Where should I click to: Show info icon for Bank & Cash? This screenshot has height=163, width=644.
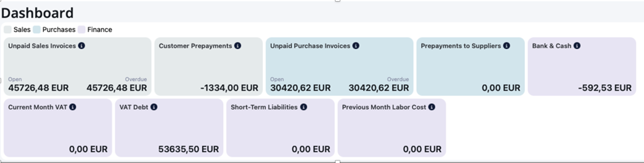click(577, 46)
